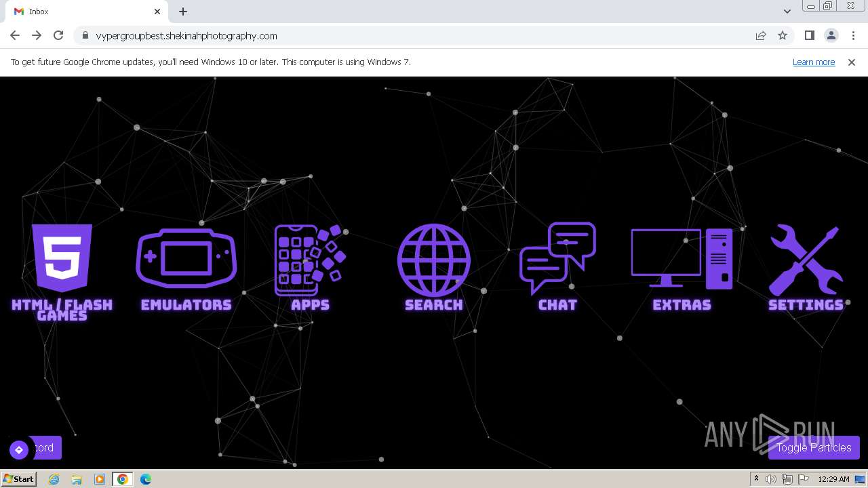Go forward in browser history
This screenshot has width=868, height=488.
37,36
